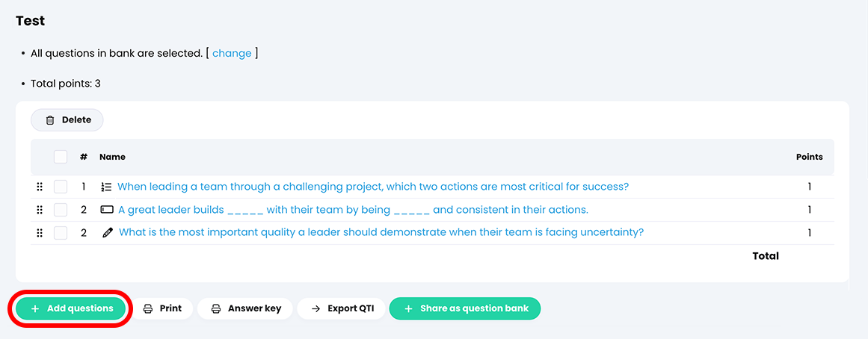Export the test as QTI
This screenshot has height=339, width=868.
pyautogui.click(x=341, y=308)
